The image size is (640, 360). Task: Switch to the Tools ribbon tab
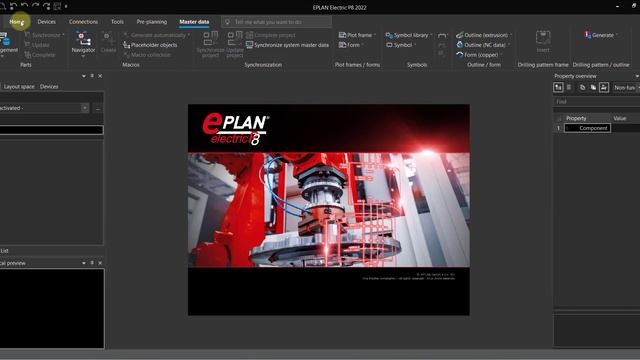[x=117, y=22]
